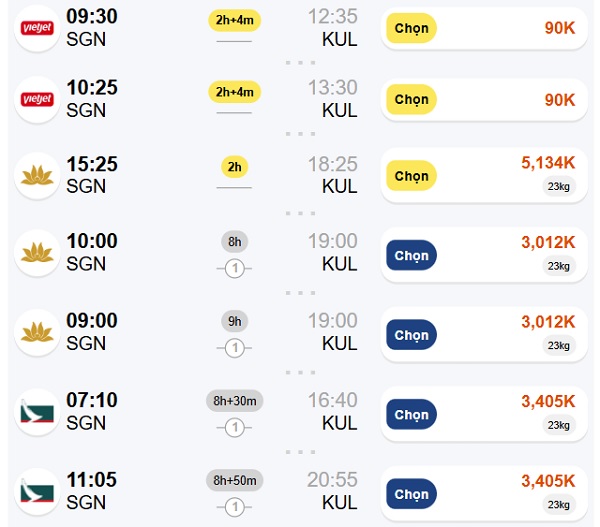Screen dimensions: 600x527
Task: Click the 23kg baggage tag on the 09:00 flight
Action: coord(559,345)
